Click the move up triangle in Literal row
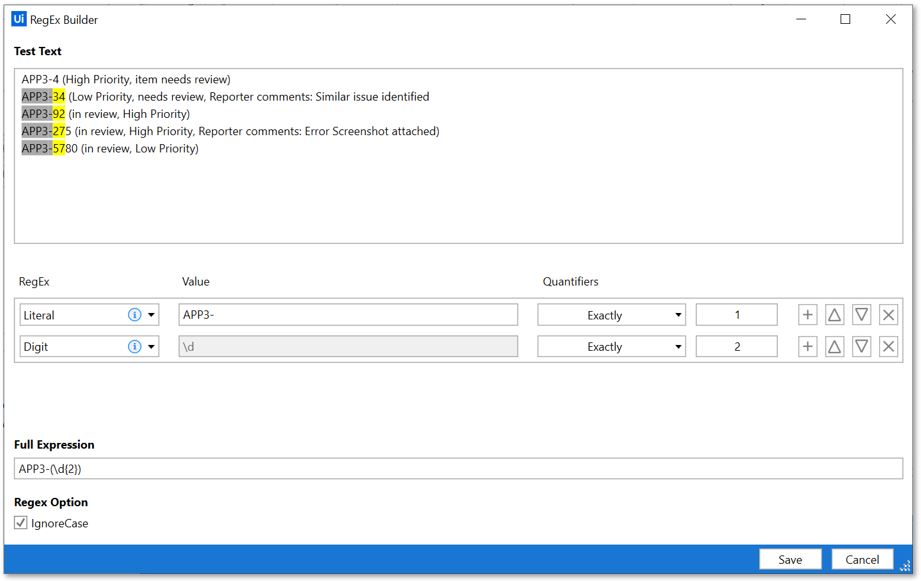 point(834,315)
